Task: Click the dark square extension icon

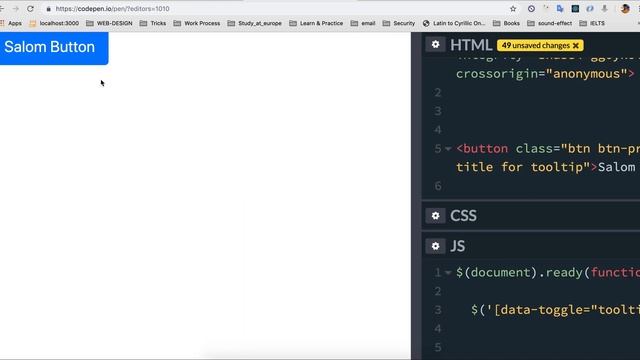Action: point(575,9)
